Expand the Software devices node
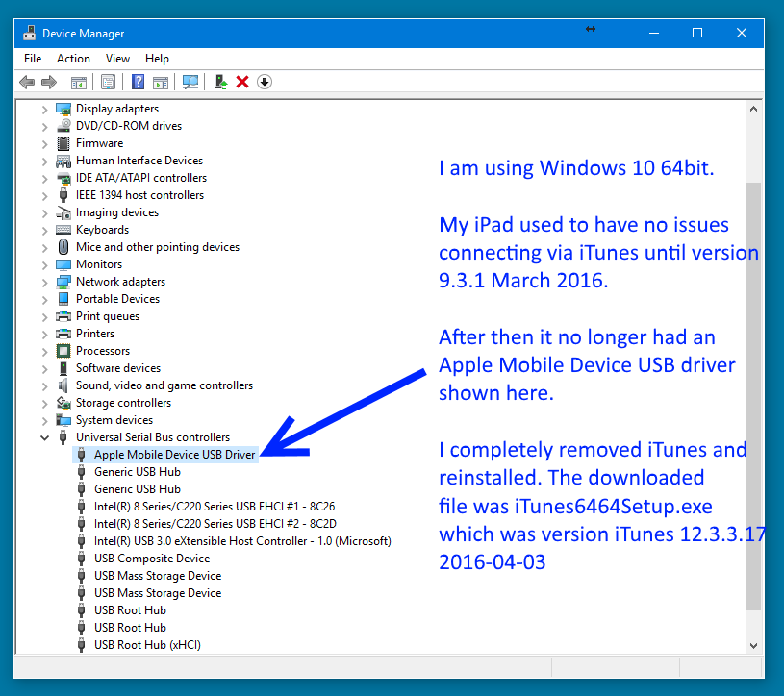The height and width of the screenshot is (696, 784). 44,369
